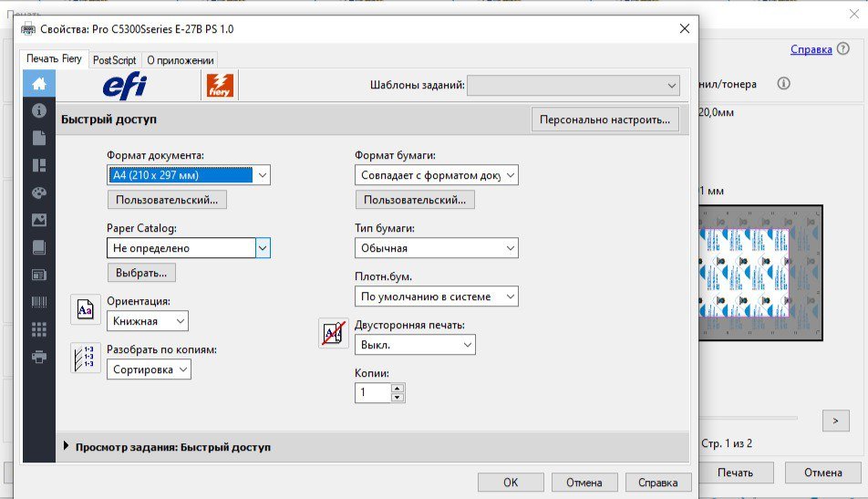Open the Формат бумаги dropdown
Image resolution: width=868 pixels, height=499 pixels.
pos(436,175)
